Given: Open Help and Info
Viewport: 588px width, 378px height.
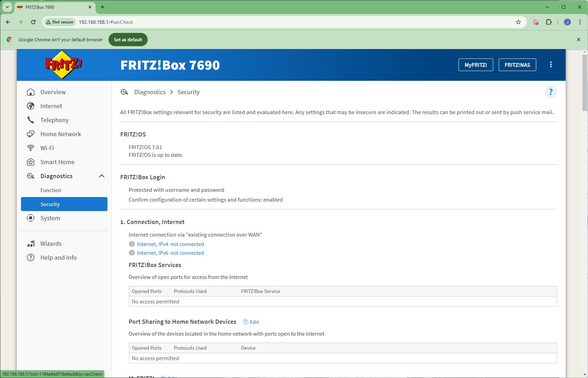Looking at the screenshot, I should (58, 258).
